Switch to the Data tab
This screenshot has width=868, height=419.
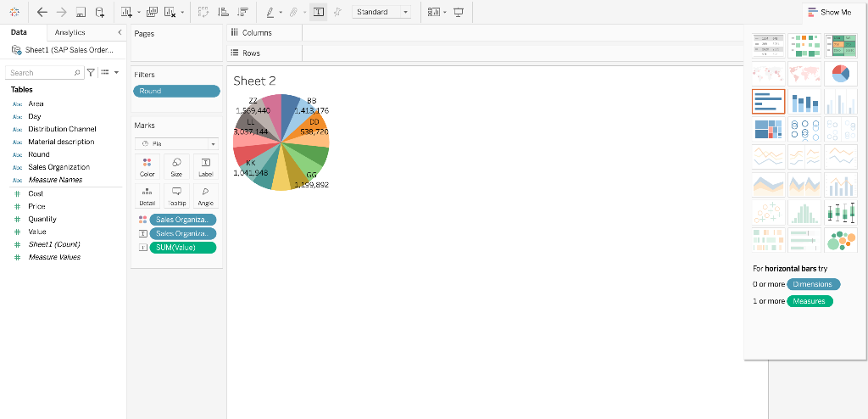pyautogui.click(x=19, y=32)
